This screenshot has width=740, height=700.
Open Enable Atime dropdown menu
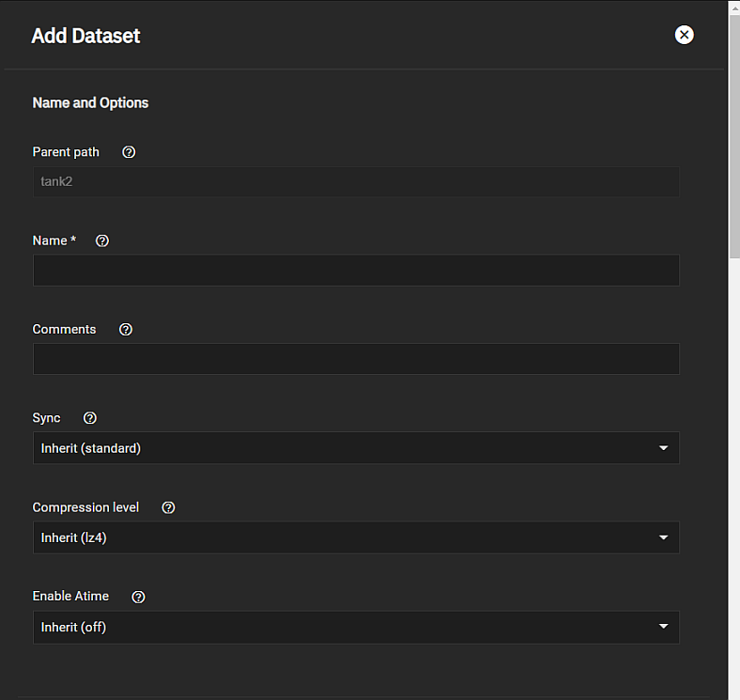click(x=355, y=627)
